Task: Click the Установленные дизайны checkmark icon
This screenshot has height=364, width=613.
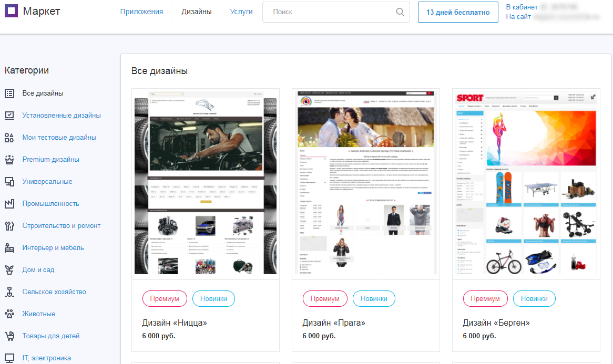Action: pyautogui.click(x=9, y=116)
